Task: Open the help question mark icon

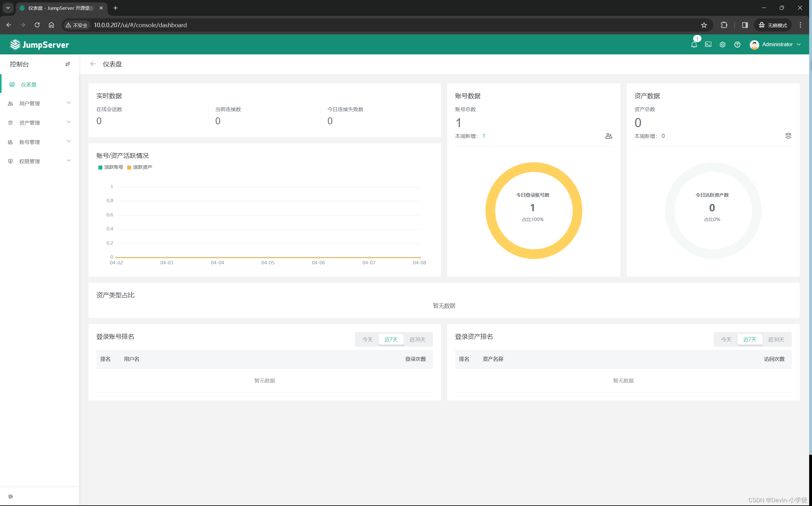Action: tap(737, 45)
